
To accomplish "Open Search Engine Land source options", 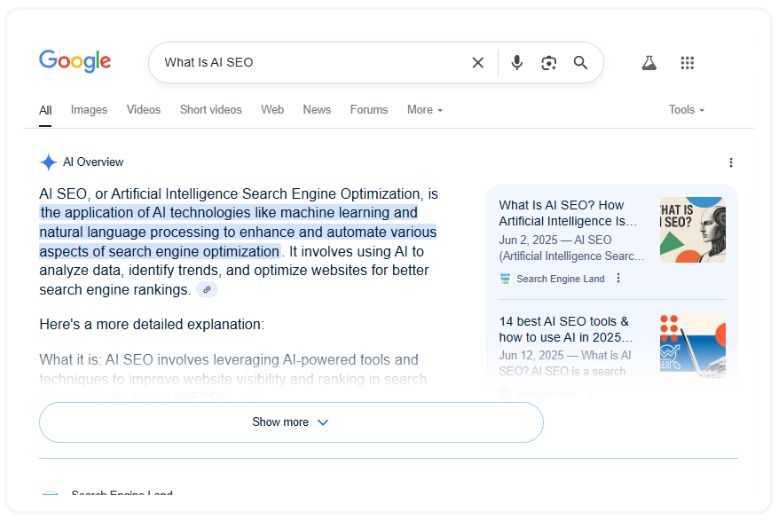I will (x=618, y=278).
